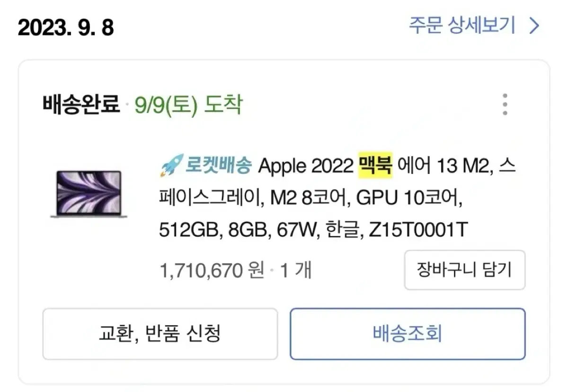This screenshot has height=392, width=568.
Task: Click the 1 개 quantity text
Action: (296, 270)
